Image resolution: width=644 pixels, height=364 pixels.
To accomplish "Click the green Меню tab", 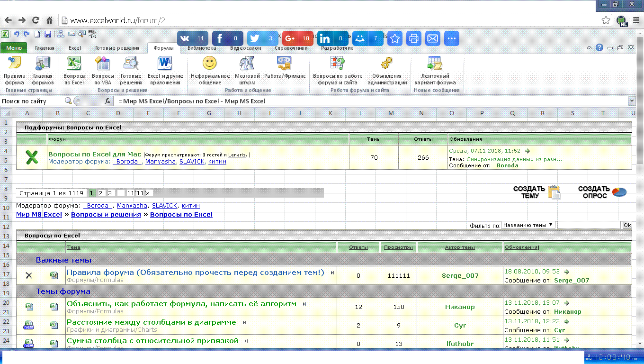I will click(14, 48).
